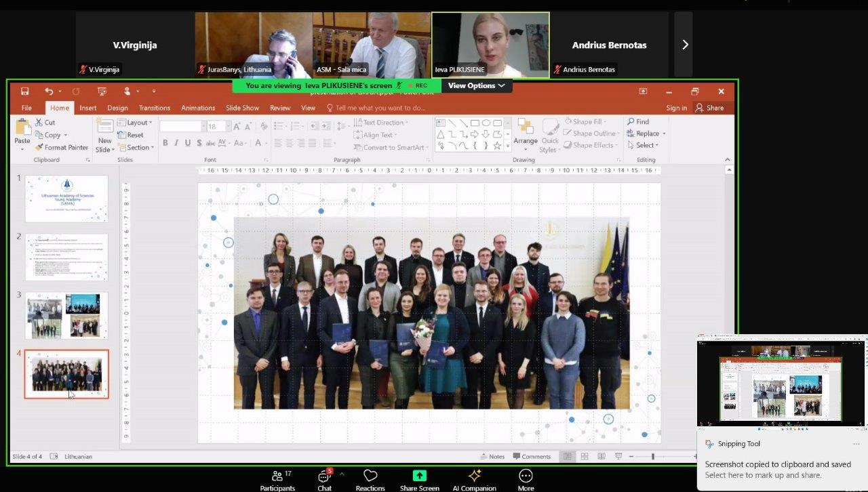868x492 pixels.
Task: Select the right arrow shape
Action: tap(475, 134)
